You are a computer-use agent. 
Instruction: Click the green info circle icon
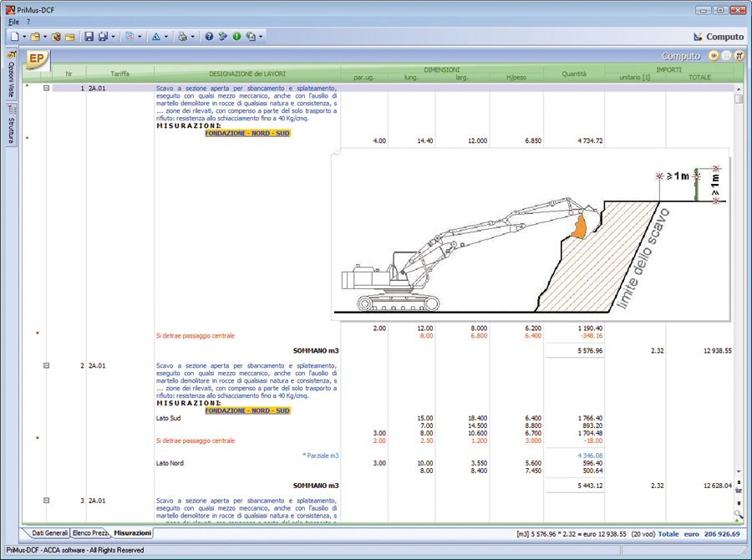[236, 37]
